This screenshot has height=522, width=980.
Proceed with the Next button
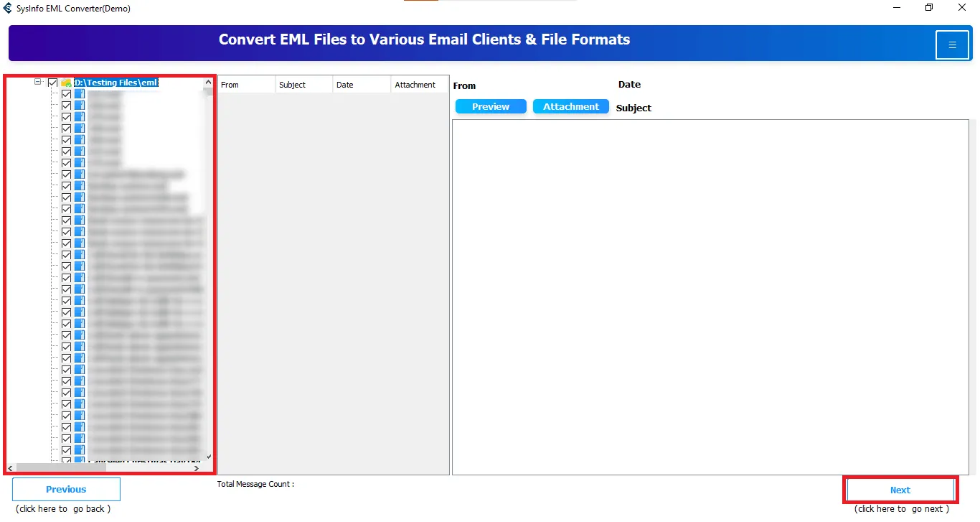[x=900, y=490]
